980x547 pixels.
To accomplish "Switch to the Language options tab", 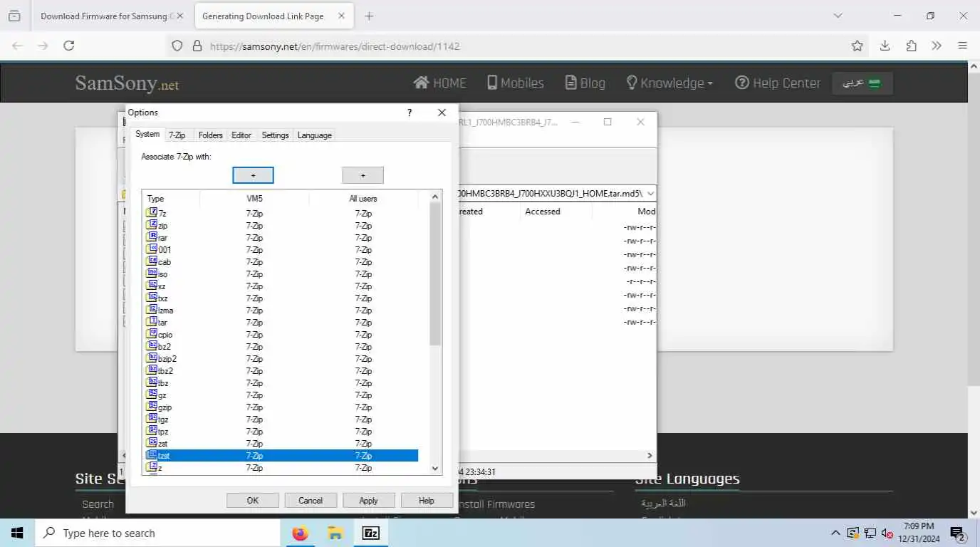I will (x=315, y=135).
